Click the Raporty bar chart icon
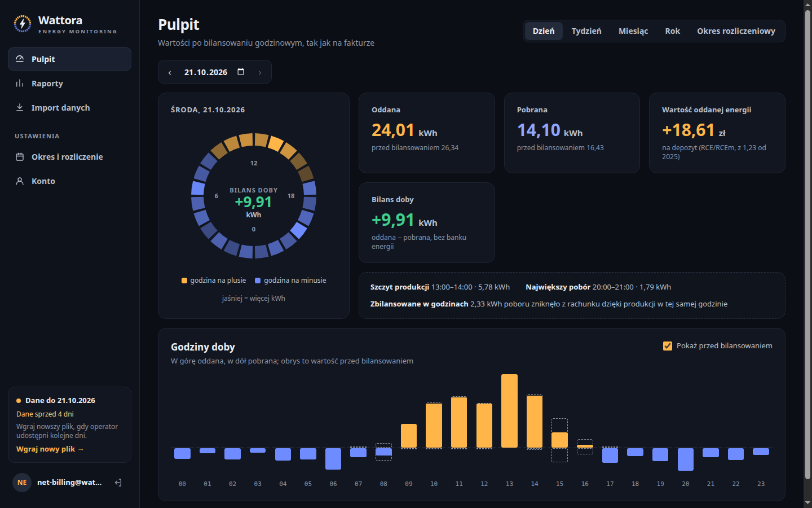812x508 pixels. click(20, 84)
